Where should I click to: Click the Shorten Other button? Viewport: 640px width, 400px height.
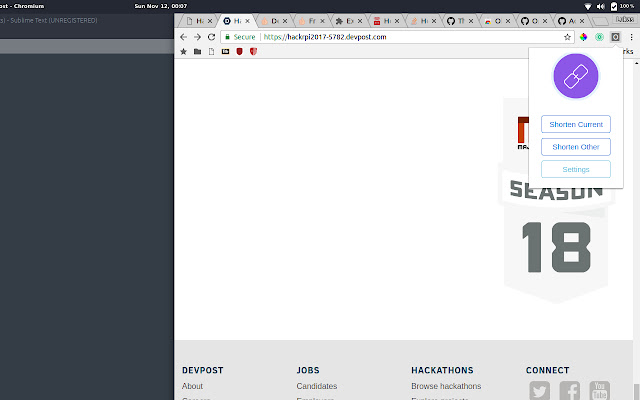(x=576, y=147)
